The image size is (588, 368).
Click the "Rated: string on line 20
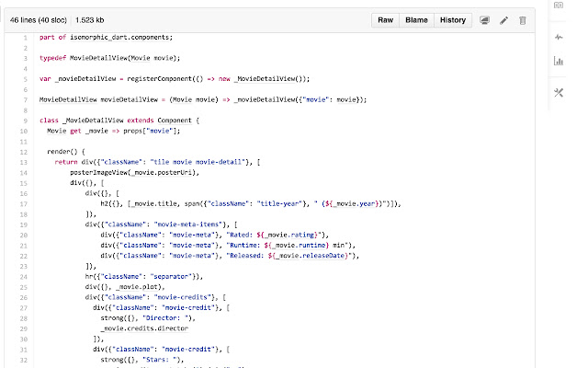click(x=240, y=235)
